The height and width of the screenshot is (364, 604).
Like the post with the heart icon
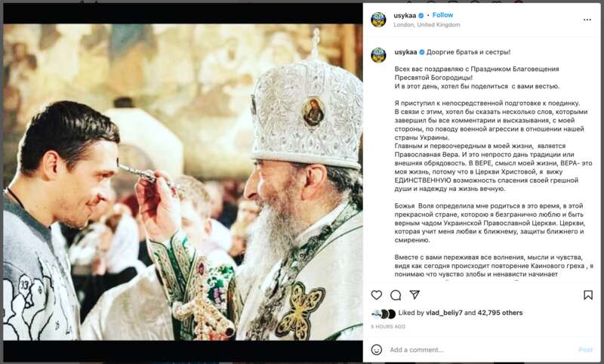(x=376, y=295)
